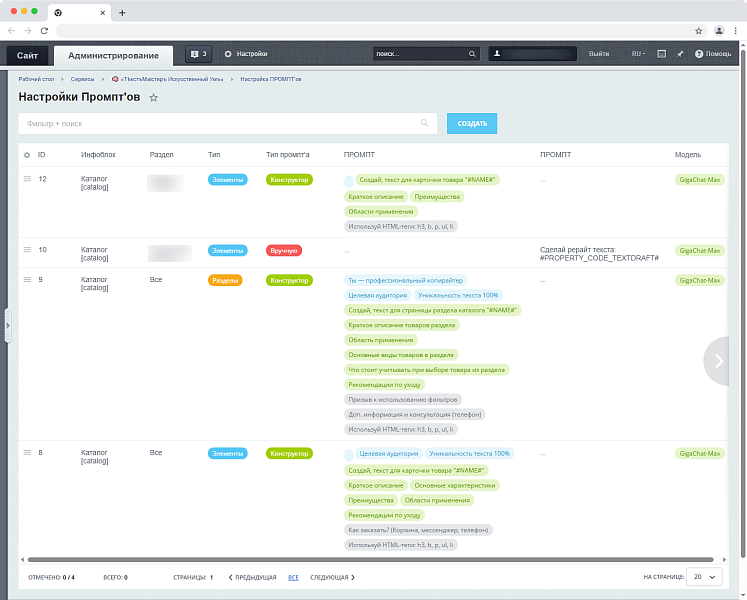Click the magnifier icon in filter field
Image resolution: width=747 pixels, height=600 pixels.
[425, 123]
